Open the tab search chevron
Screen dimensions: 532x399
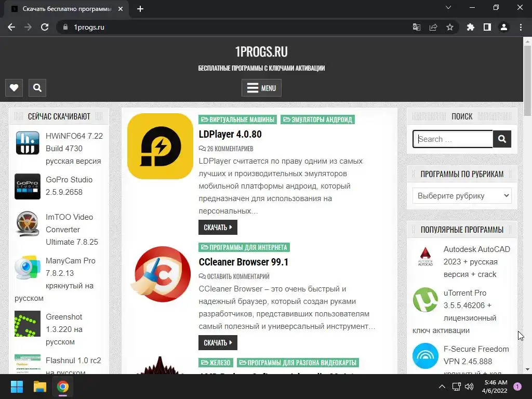(448, 7)
